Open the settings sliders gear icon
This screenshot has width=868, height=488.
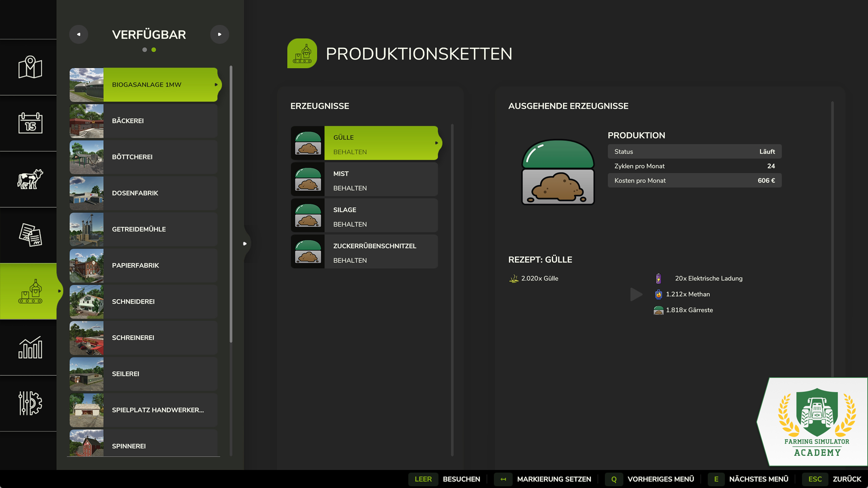click(30, 403)
